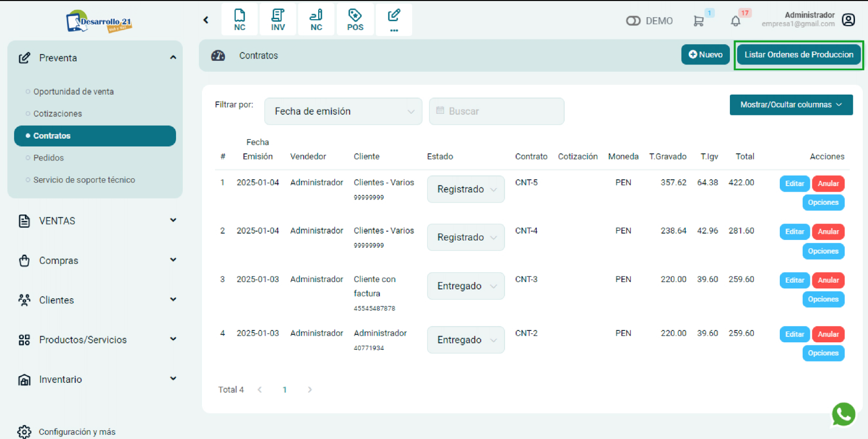Click Listar Ordenes de Produccion button
Viewport: 868px width, 439px height.
[798, 55]
